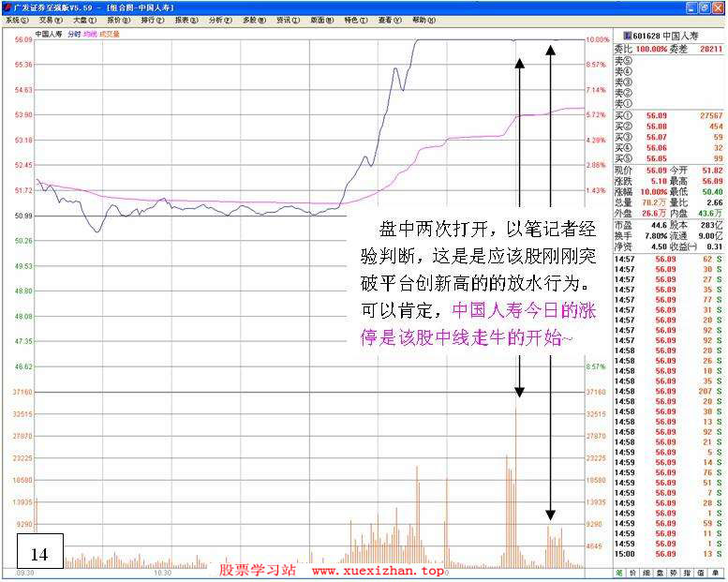
Task: Switch to the 笔 tab at bottom right
Action: coord(619,573)
